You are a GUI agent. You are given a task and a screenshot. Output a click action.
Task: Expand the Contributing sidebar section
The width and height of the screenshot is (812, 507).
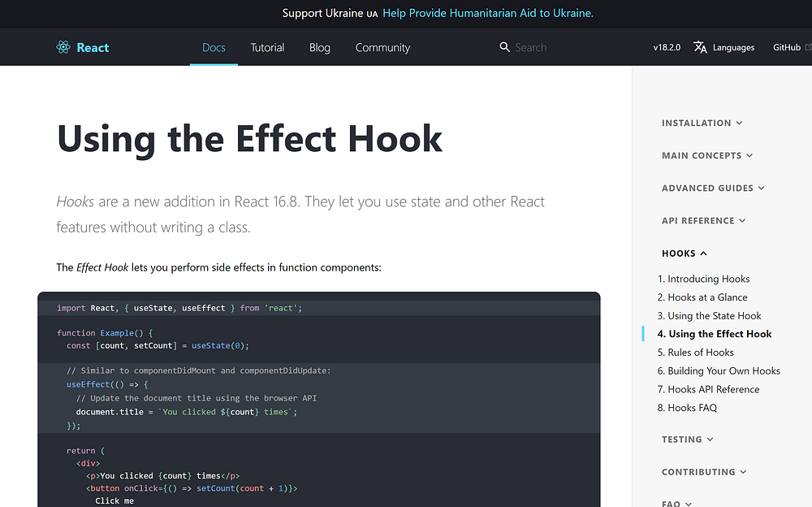[x=704, y=472]
